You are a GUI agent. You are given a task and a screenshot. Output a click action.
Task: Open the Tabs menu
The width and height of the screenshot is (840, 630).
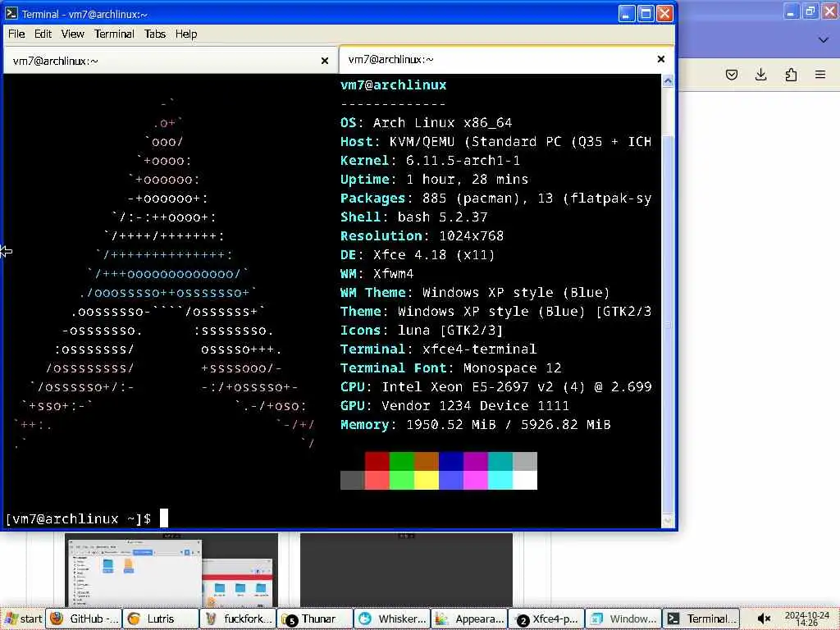coord(155,34)
